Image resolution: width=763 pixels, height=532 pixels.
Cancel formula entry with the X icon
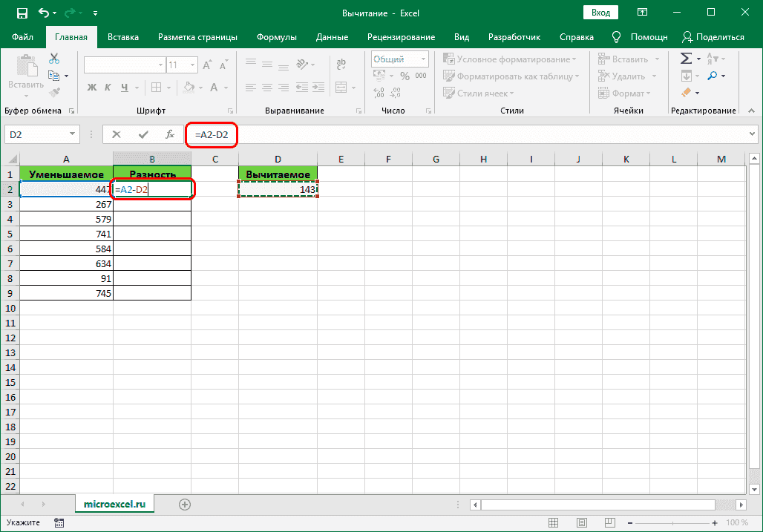[x=117, y=134]
